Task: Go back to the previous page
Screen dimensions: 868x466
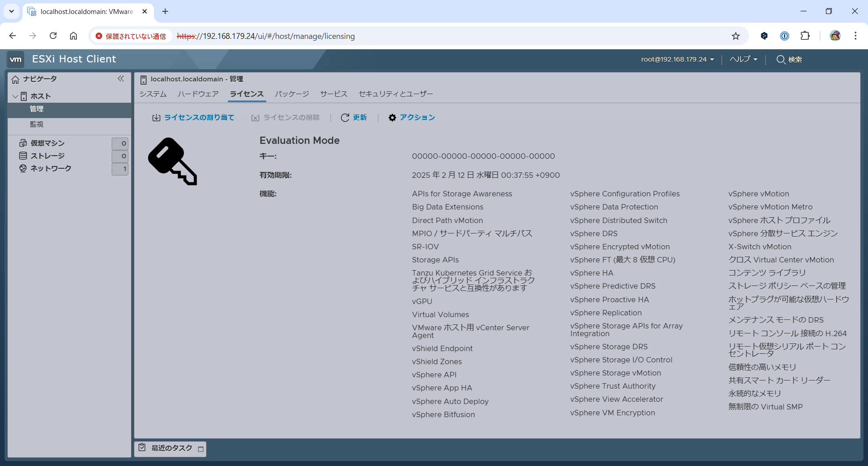Action: (x=13, y=36)
